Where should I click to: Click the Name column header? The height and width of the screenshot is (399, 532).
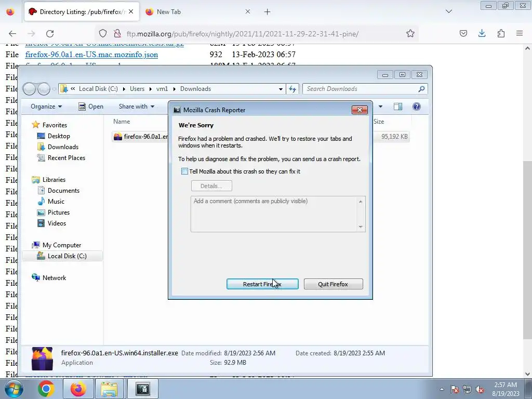point(122,122)
